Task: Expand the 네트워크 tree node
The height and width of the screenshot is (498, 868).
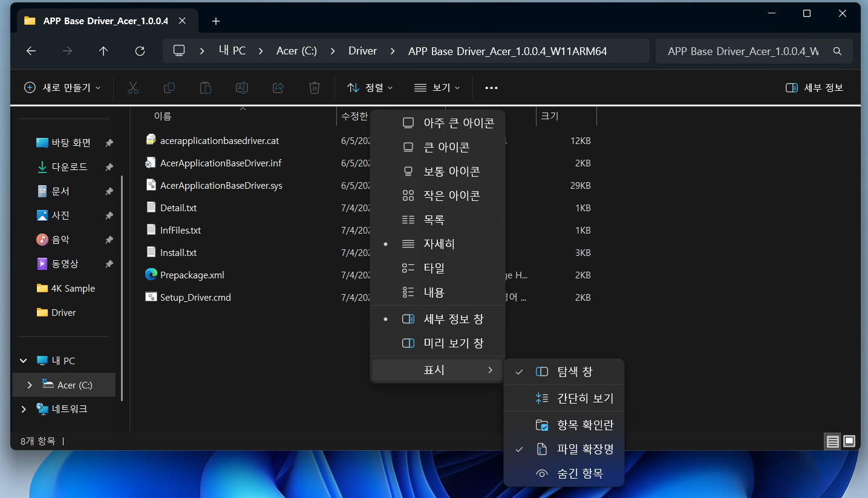Action: point(24,409)
